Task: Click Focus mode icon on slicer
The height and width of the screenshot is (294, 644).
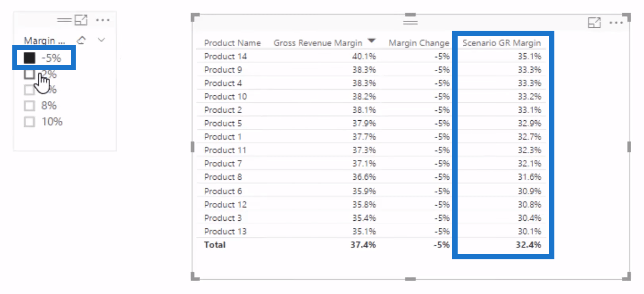Action: [81, 20]
